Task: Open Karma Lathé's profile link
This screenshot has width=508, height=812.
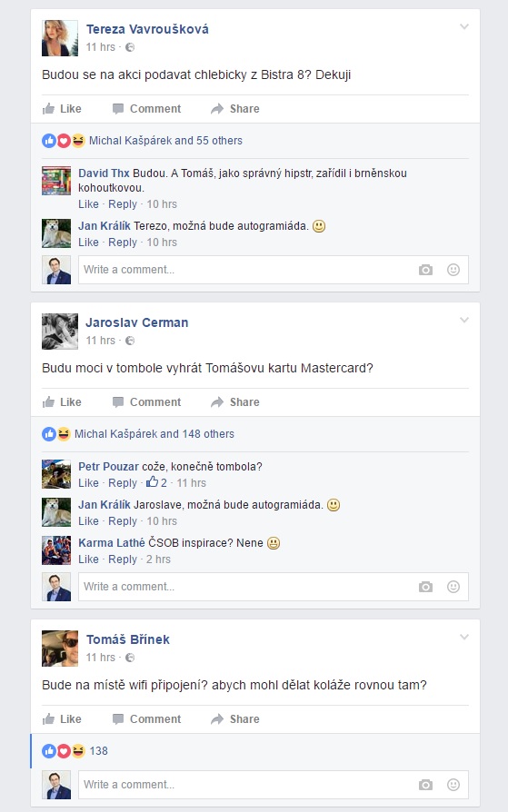Action: coord(112,543)
